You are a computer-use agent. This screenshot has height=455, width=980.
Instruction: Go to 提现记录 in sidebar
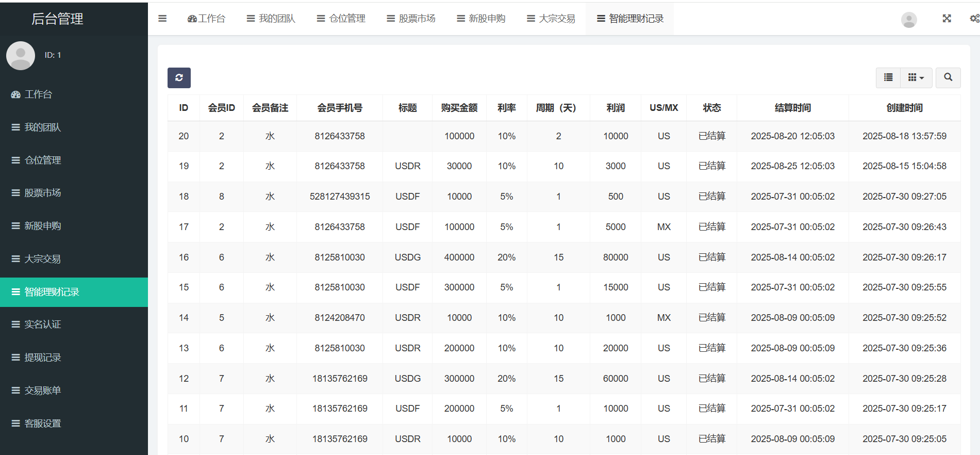(42, 358)
